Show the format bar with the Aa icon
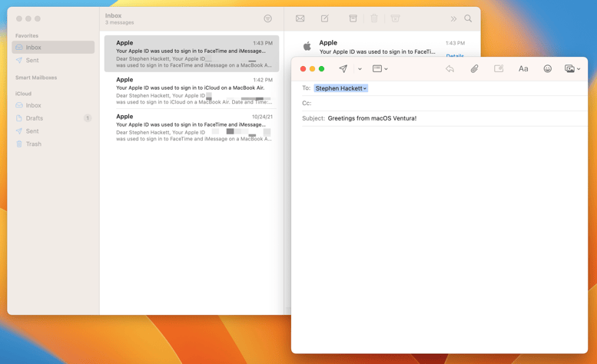The width and height of the screenshot is (597, 364). click(523, 69)
